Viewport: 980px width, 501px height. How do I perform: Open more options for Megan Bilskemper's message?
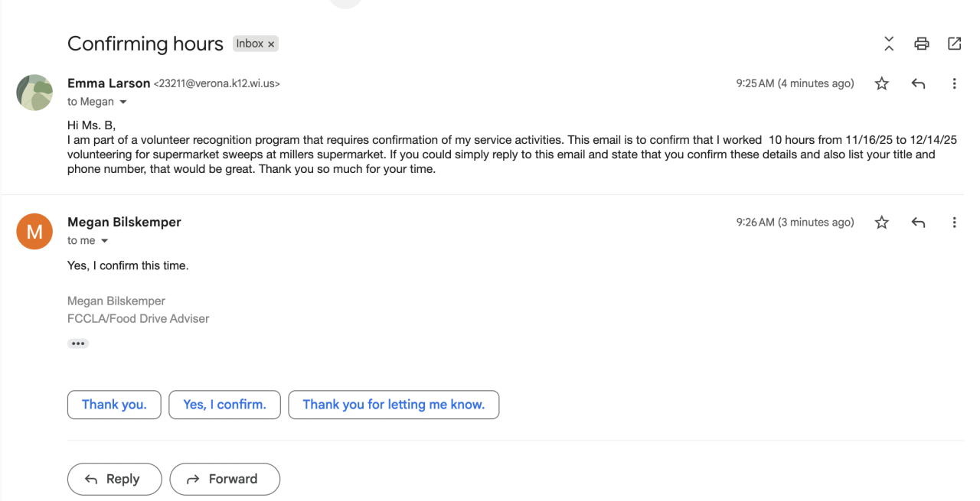(x=954, y=223)
